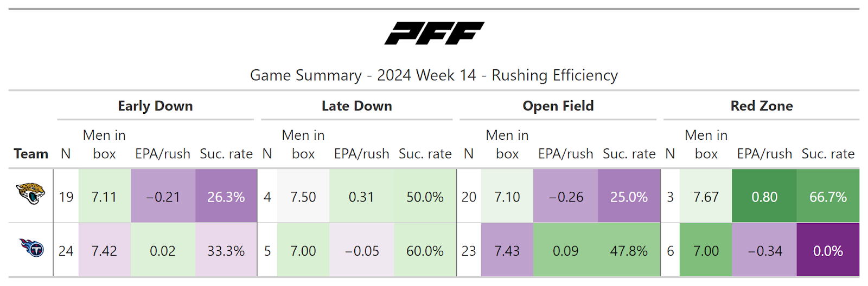Screen dimensions: 868x286
Task: Click the dark purple 0.0% success cell
Action: coord(828,251)
